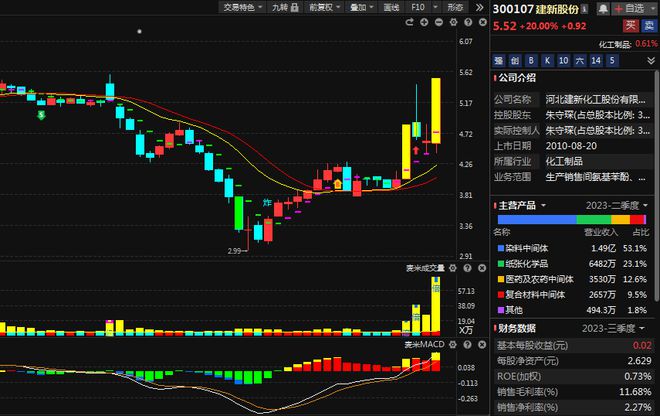Click the info icon beside 建新股份

tap(585, 9)
